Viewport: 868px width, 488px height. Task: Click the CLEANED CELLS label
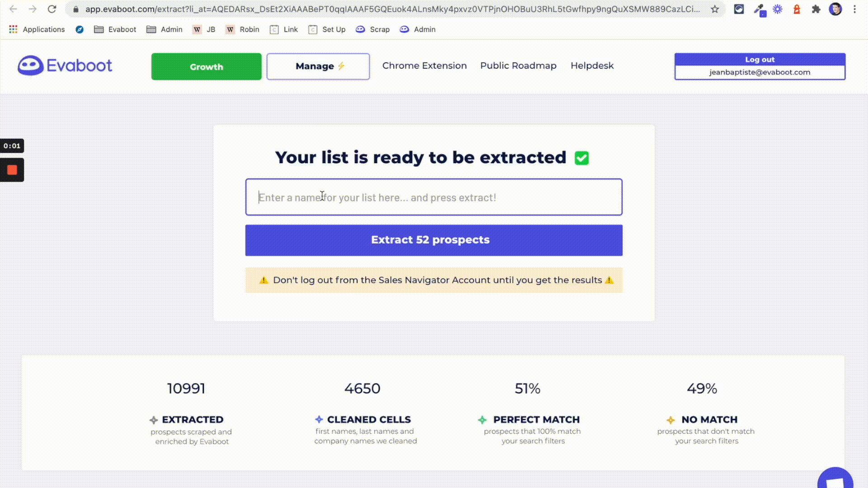(369, 420)
